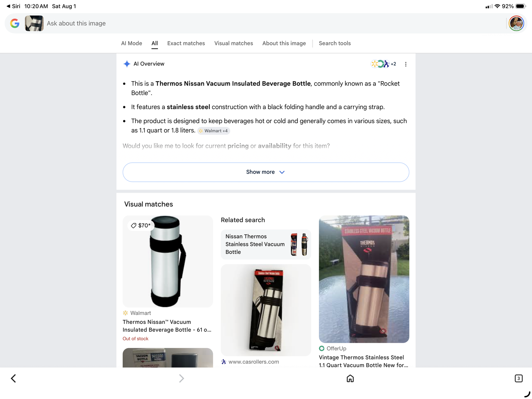Screen dimensions: 532x399
Task: Tap the searched image thumbnail in search bar
Action: [34, 23]
